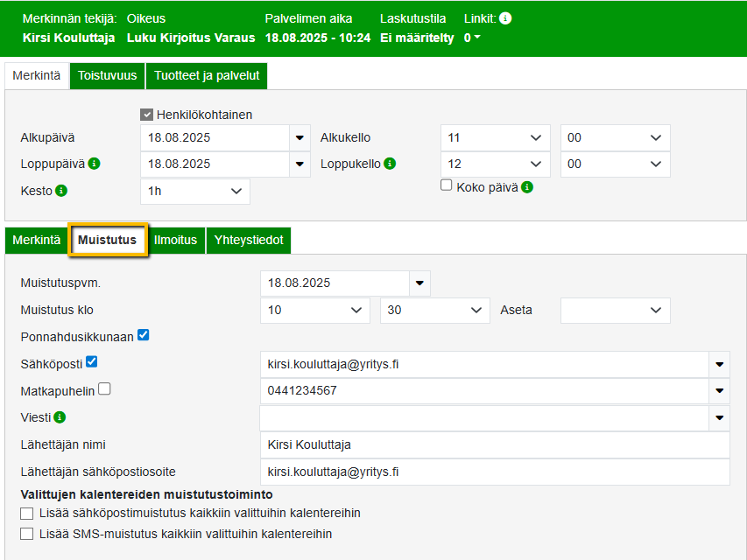Click info icon beside Loppupäivä label
The image size is (747, 560).
94,164
